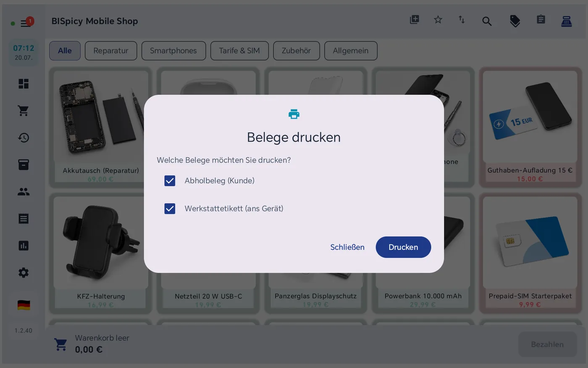Select the Smartphones category tab
This screenshot has width=588, height=368.
[173, 50]
